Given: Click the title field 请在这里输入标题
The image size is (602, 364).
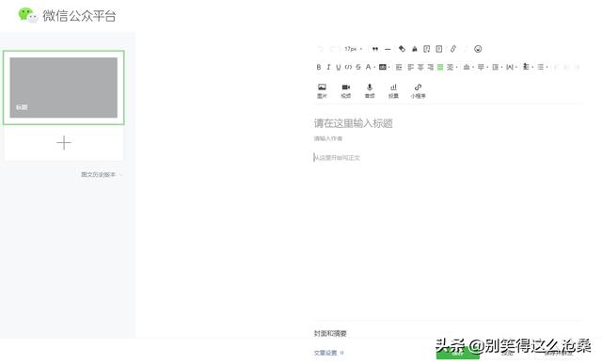Looking at the screenshot, I should click(x=354, y=123).
